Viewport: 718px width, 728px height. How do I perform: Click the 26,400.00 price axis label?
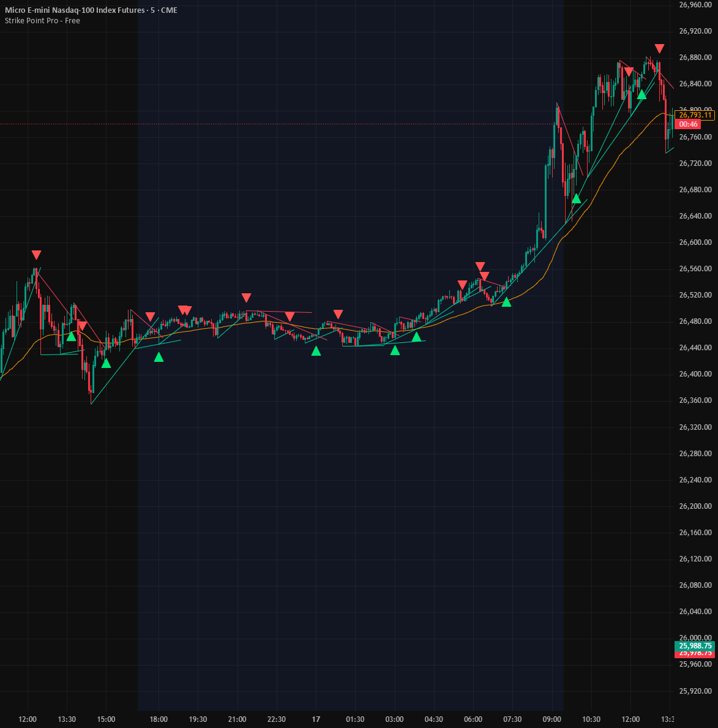pyautogui.click(x=695, y=374)
